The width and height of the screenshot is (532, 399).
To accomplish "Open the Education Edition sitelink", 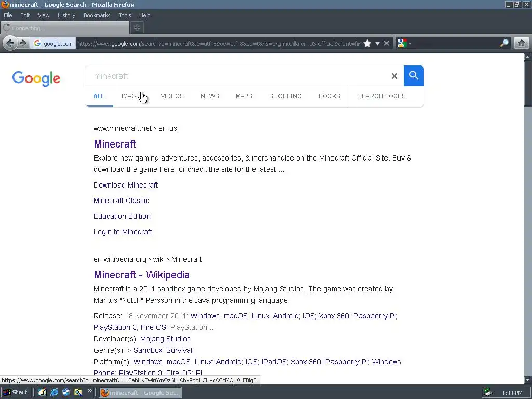I will pos(122,216).
